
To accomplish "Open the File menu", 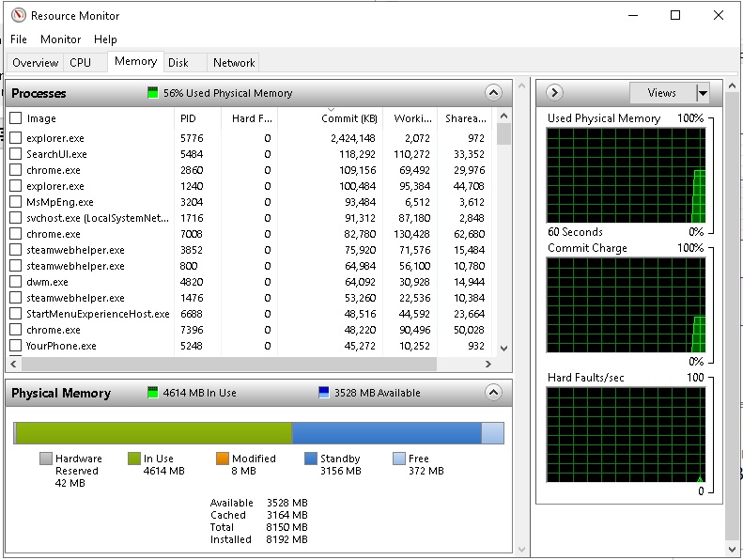I will (19, 39).
